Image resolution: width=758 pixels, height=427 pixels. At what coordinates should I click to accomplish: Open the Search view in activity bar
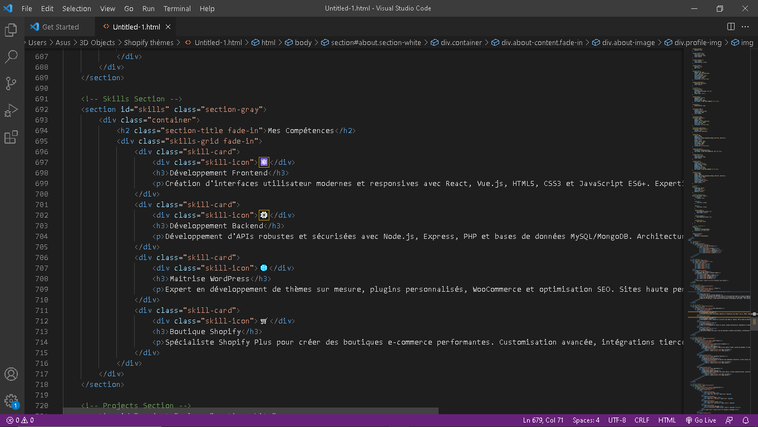(x=12, y=57)
